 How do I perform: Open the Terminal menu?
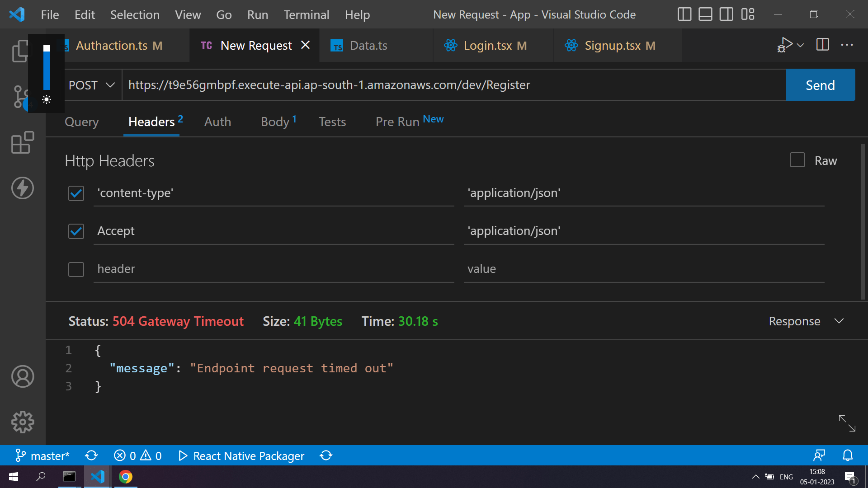[x=306, y=14]
